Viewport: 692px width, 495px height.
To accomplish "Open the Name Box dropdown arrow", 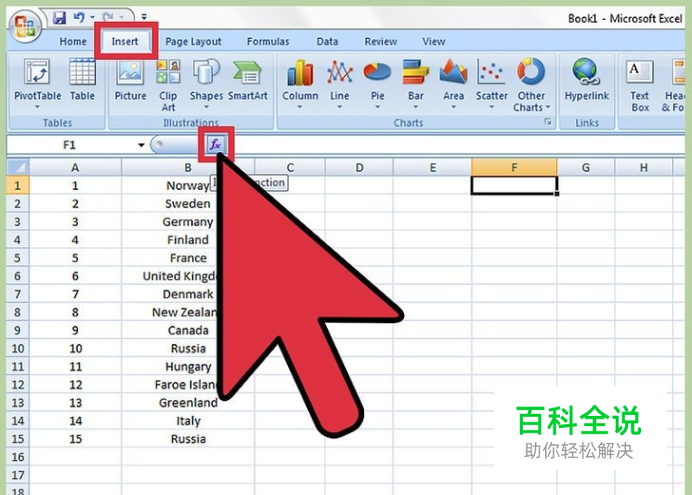I will point(141,145).
